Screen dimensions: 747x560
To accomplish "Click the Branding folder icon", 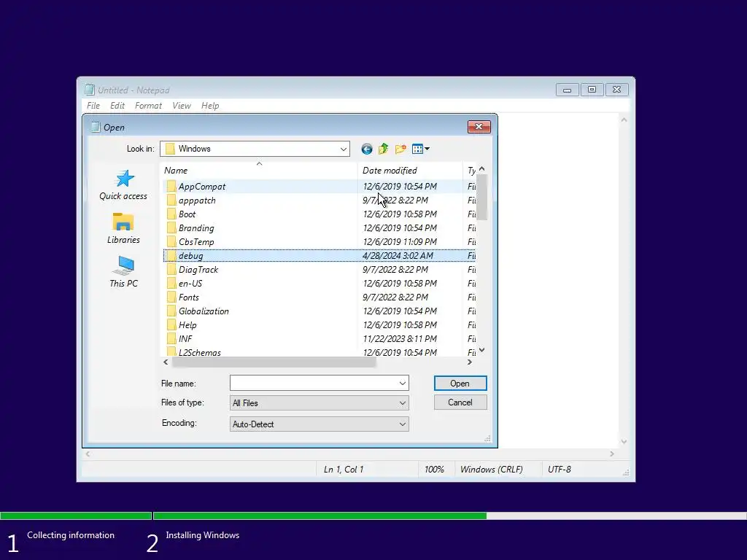I will pos(171,228).
